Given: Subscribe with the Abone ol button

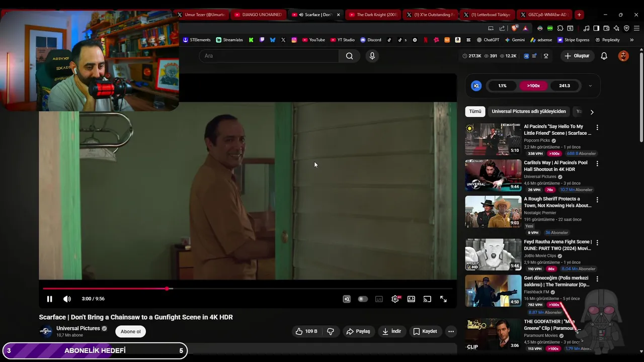Looking at the screenshot, I should [x=131, y=332].
